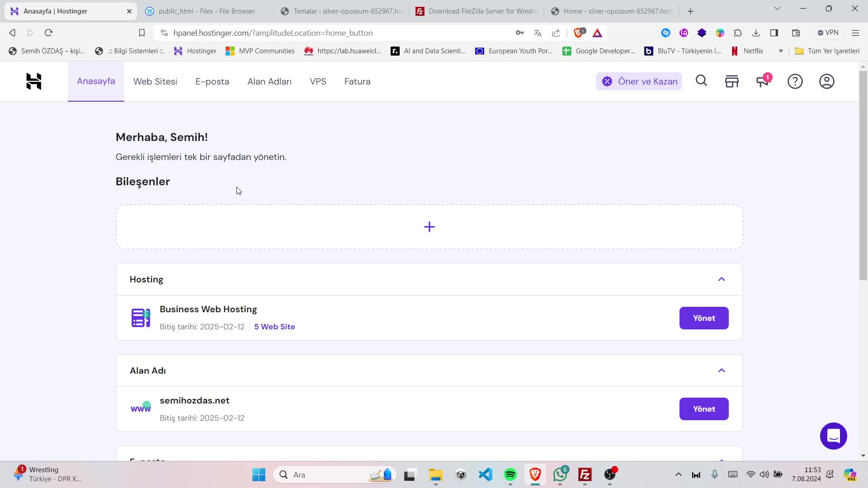
Task: Collapse the Hosting section chevron
Action: tap(721, 279)
